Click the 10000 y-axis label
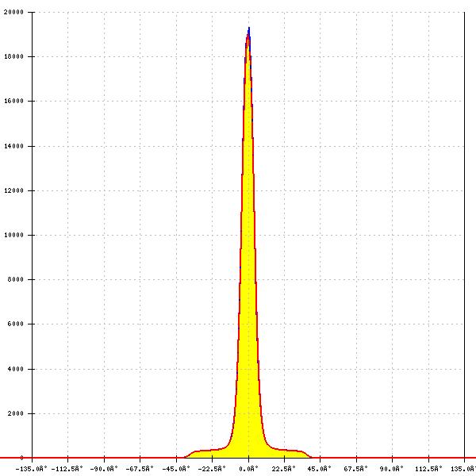 (13, 235)
